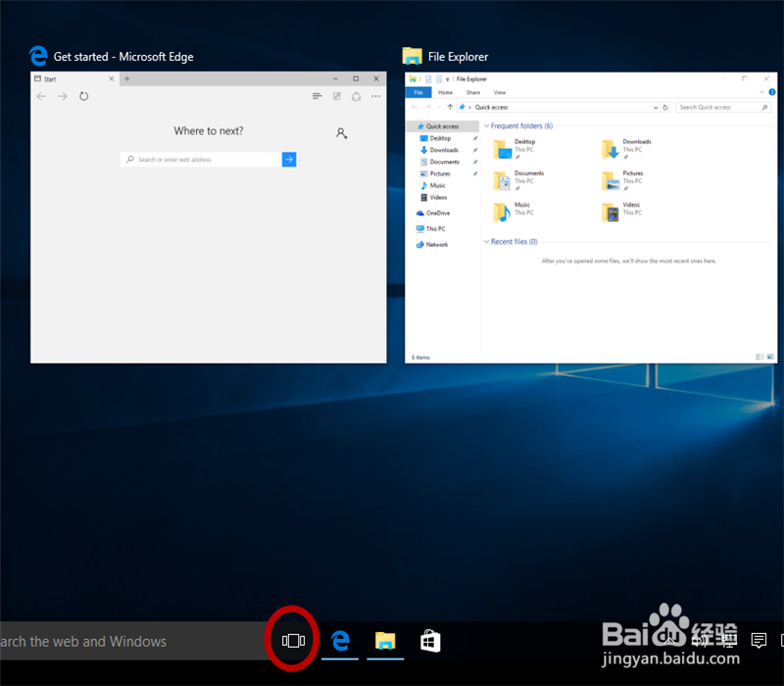This screenshot has height=686, width=784.
Task: Click Search Quick access field
Action: coord(723,108)
